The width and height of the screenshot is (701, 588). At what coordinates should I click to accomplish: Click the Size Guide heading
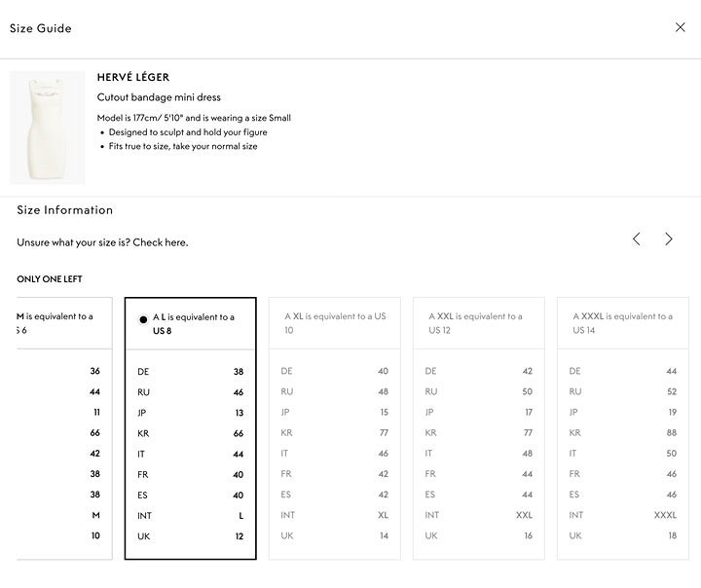[x=41, y=28]
